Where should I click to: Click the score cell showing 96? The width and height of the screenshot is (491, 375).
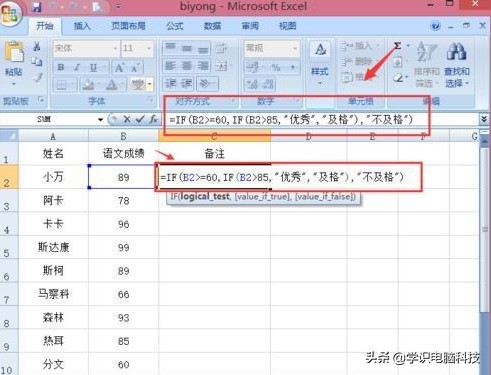tap(123, 224)
